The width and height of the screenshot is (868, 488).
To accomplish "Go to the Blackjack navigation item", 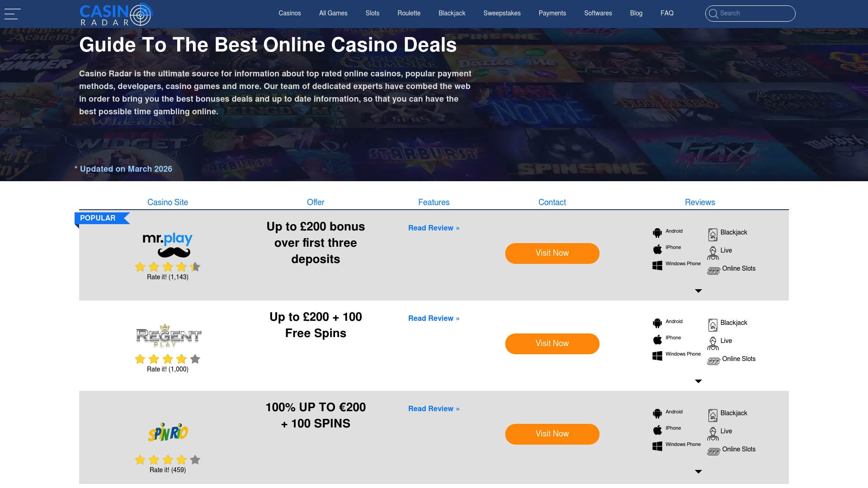I will 452,13.
